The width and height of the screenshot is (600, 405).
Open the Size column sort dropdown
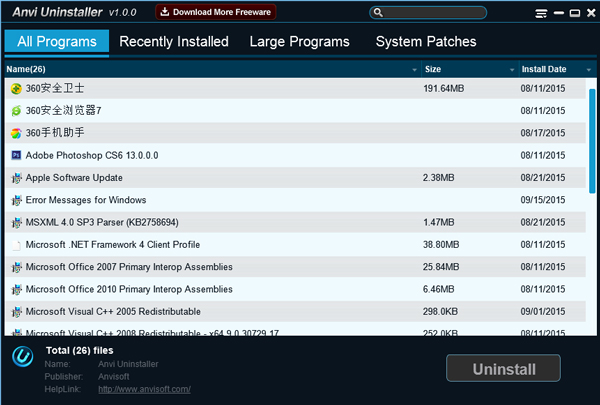coord(512,70)
